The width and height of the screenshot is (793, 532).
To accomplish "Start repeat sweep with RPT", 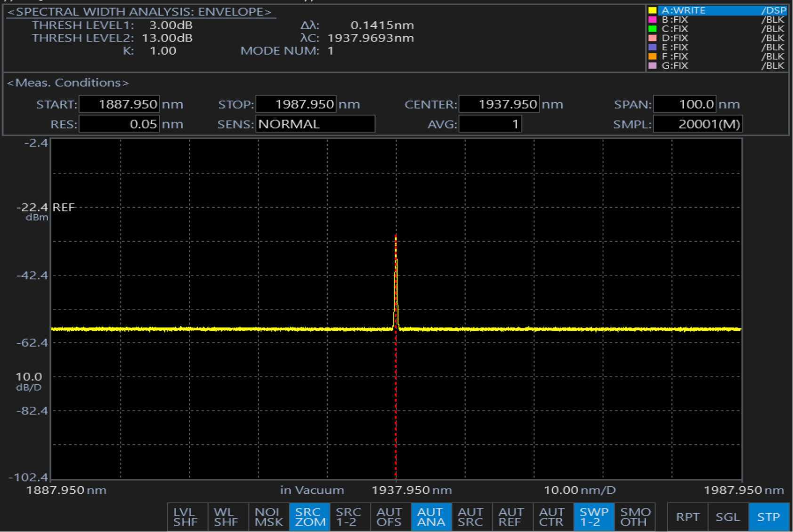I will tap(687, 517).
